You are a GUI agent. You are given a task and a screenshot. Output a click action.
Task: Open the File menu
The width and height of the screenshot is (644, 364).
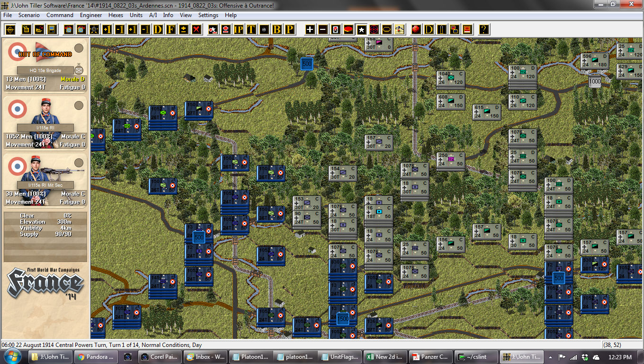click(8, 15)
